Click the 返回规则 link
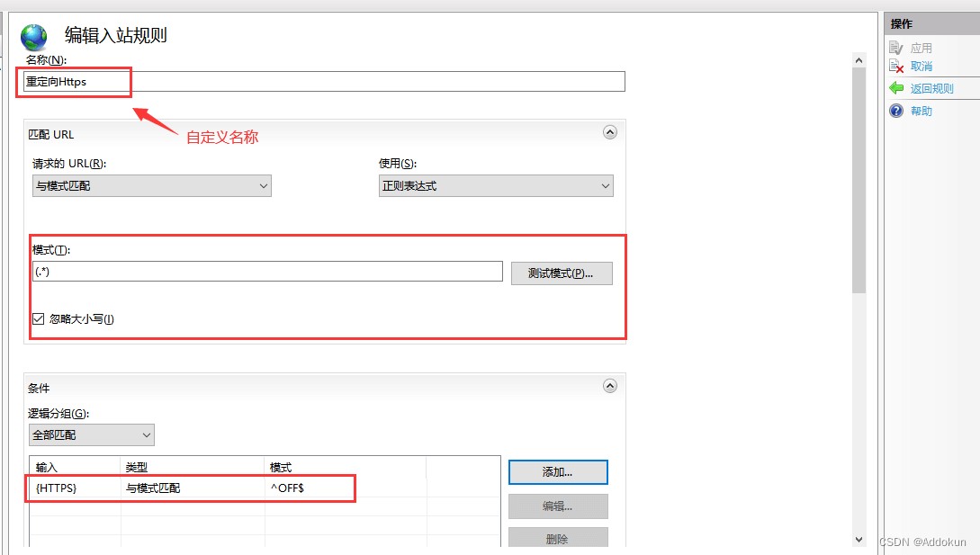Screen dimensions: 980x555 click(931, 88)
